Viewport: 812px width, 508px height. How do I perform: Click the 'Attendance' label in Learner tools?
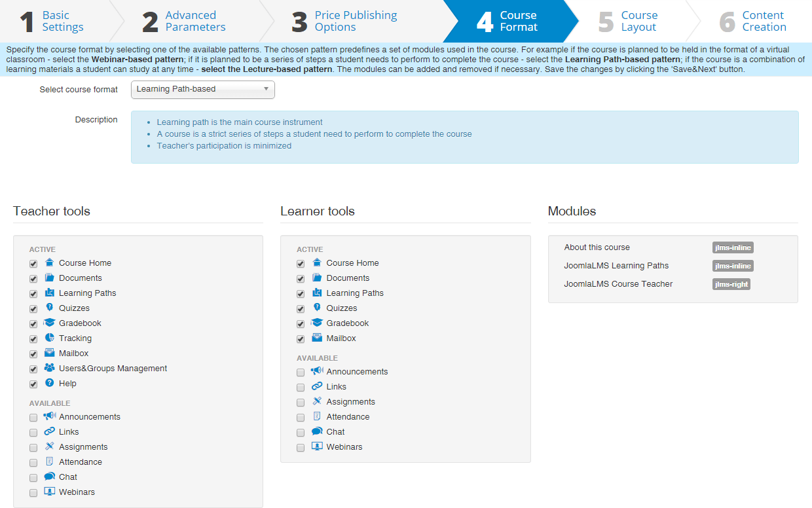(x=348, y=417)
